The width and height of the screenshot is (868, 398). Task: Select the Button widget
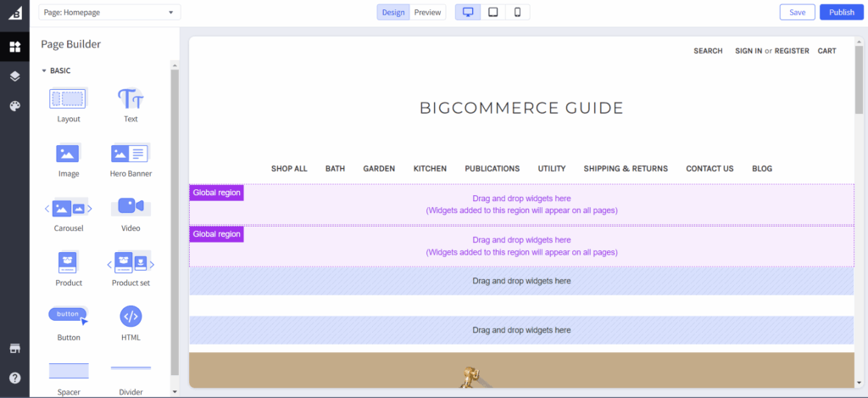point(69,323)
